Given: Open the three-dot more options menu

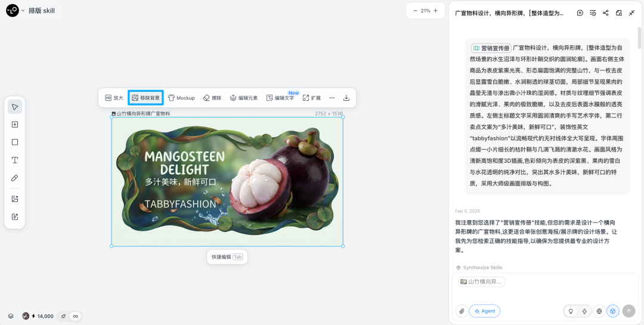Looking at the screenshot, I should point(332,98).
